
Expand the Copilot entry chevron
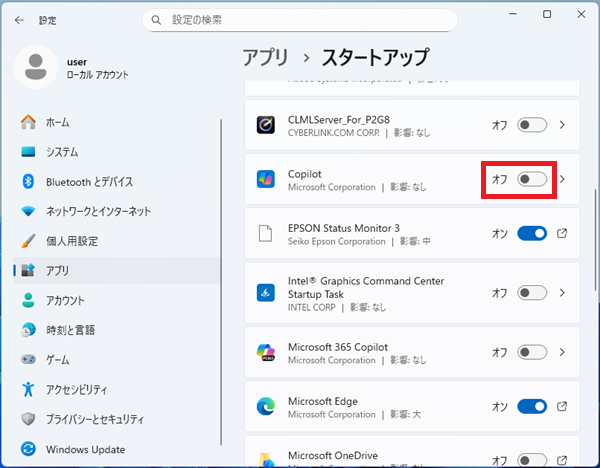562,179
